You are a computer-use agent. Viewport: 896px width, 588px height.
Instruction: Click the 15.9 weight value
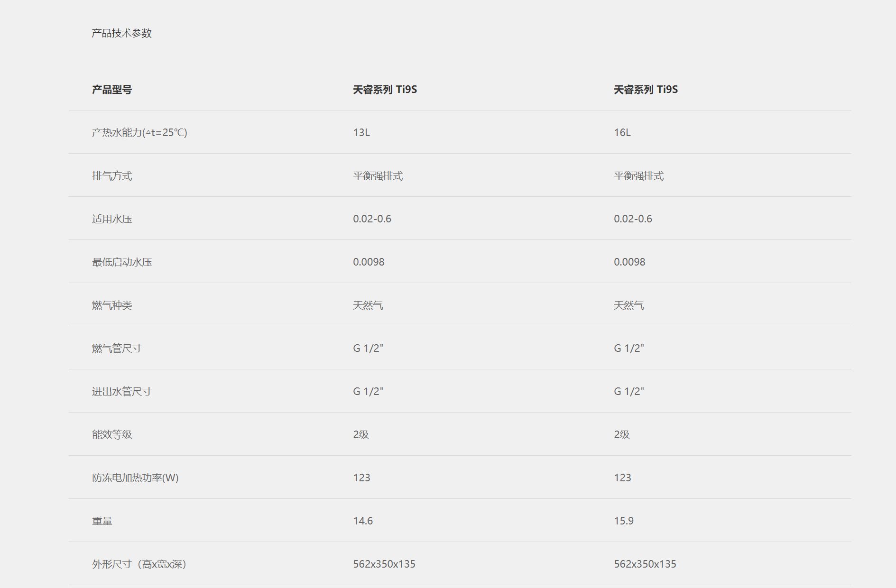pyautogui.click(x=624, y=521)
